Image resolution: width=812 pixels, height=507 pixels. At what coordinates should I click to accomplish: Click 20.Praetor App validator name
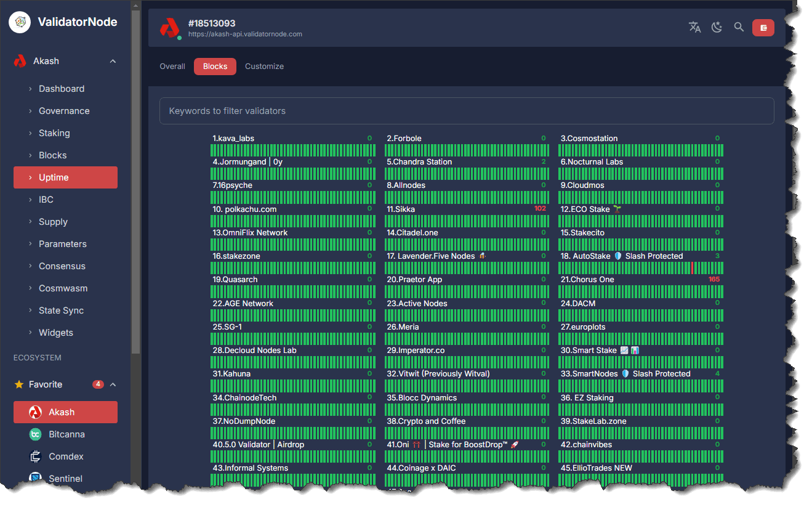click(414, 280)
